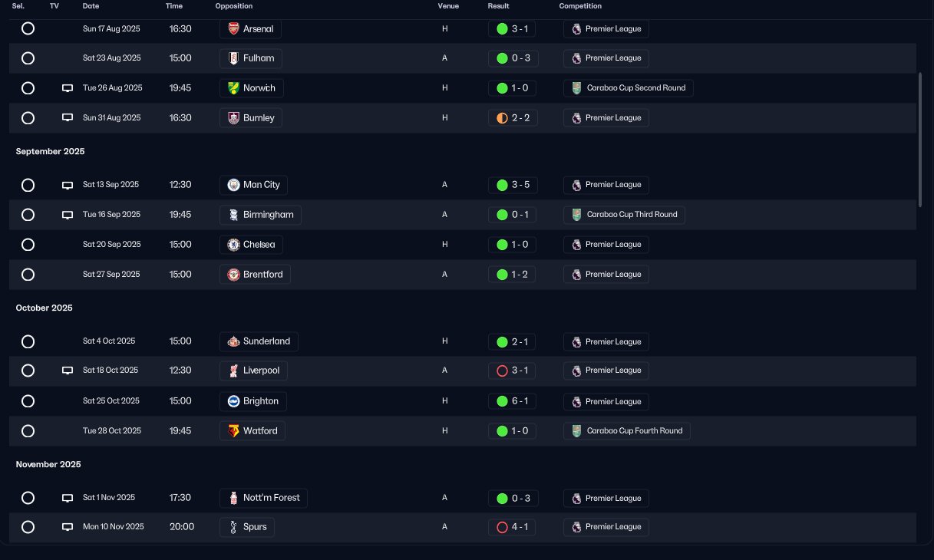Select the Brighton match radio button
The width and height of the screenshot is (934, 560).
point(28,401)
